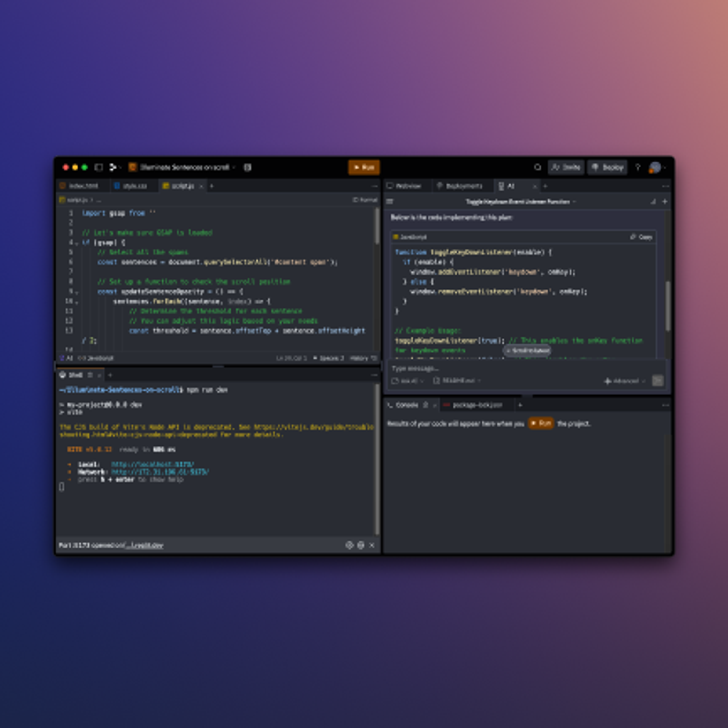Click the search magnifier icon
Image resolution: width=728 pixels, height=728 pixels.
pyautogui.click(x=538, y=167)
